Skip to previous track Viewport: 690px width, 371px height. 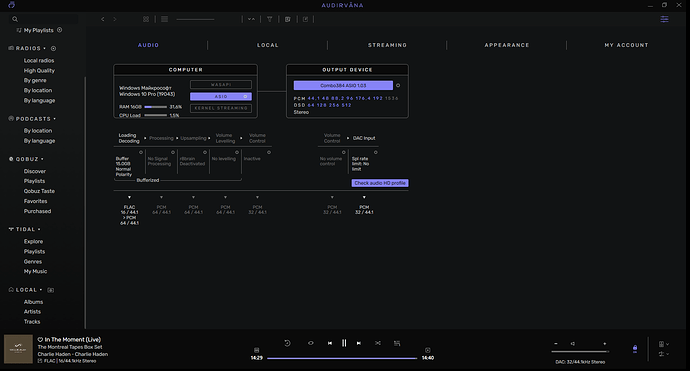click(330, 343)
